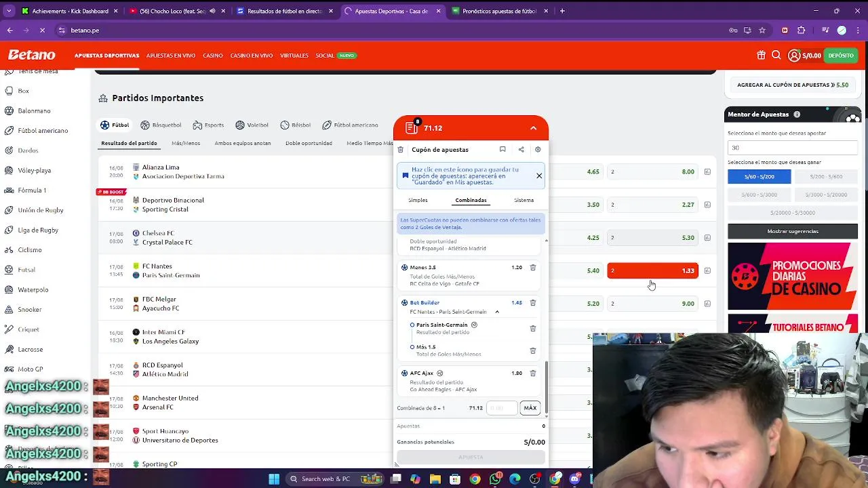Remove the Bet Builder selection

tap(533, 303)
